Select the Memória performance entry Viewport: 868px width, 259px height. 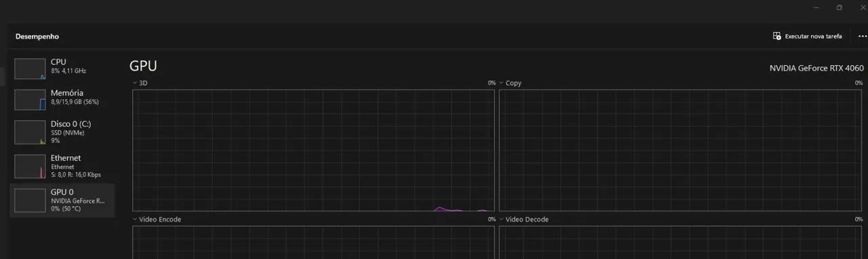coord(62,100)
